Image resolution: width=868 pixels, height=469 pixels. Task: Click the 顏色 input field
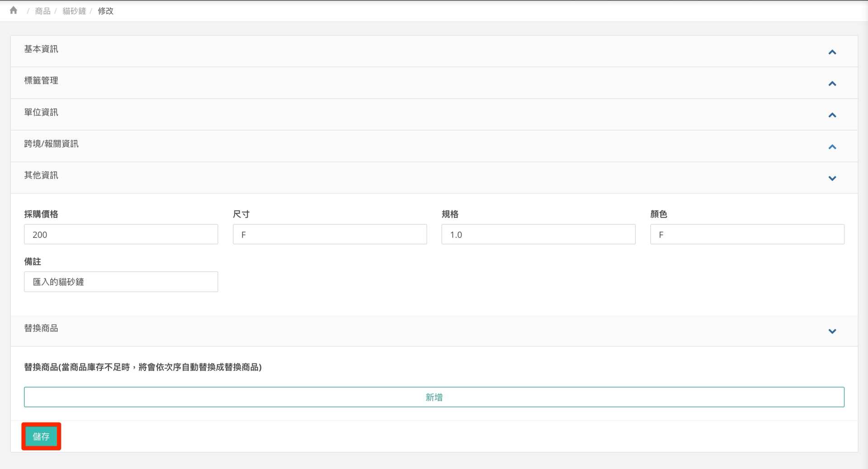(x=747, y=234)
